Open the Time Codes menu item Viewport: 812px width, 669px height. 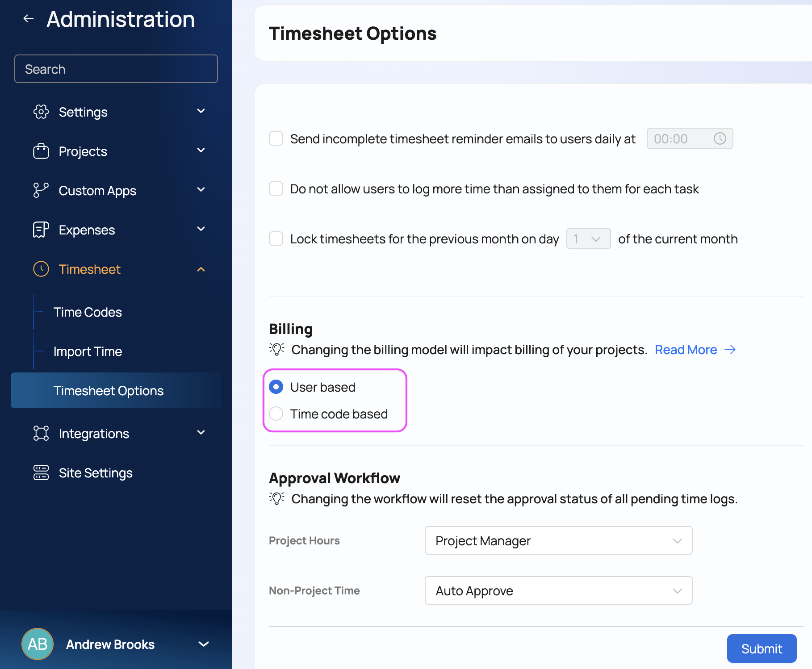[x=88, y=312]
